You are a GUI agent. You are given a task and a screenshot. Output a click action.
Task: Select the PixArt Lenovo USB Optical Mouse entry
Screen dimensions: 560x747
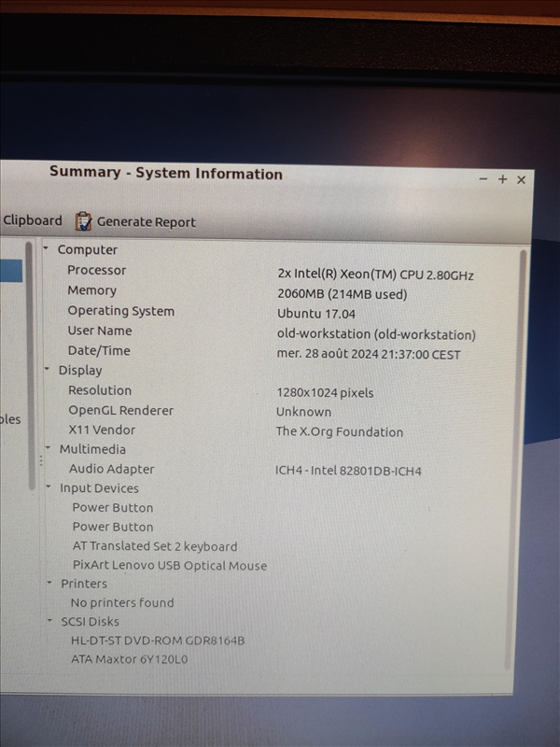tap(170, 565)
